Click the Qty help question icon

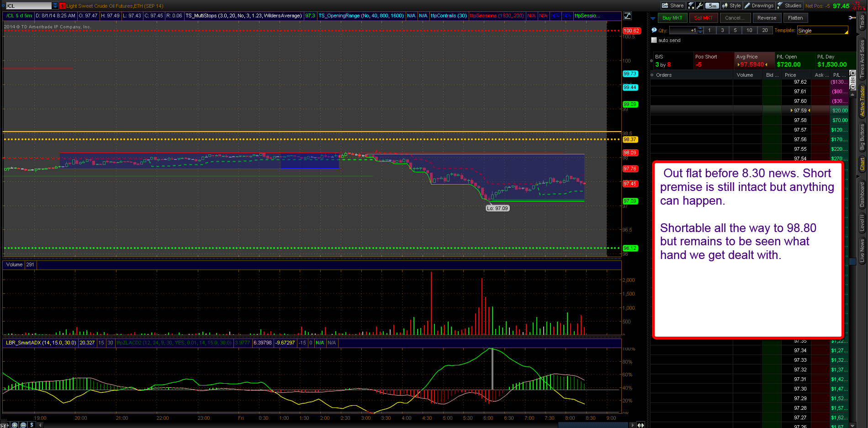(x=654, y=30)
